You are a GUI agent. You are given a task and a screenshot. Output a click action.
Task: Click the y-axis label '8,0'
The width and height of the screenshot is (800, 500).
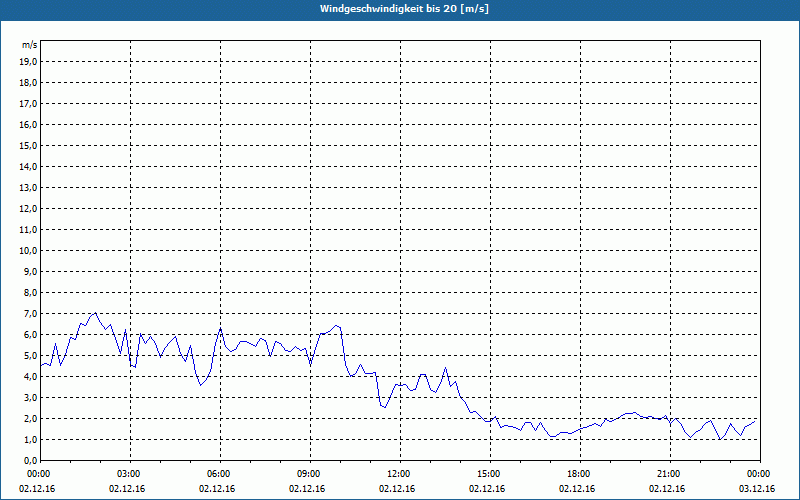(30, 293)
